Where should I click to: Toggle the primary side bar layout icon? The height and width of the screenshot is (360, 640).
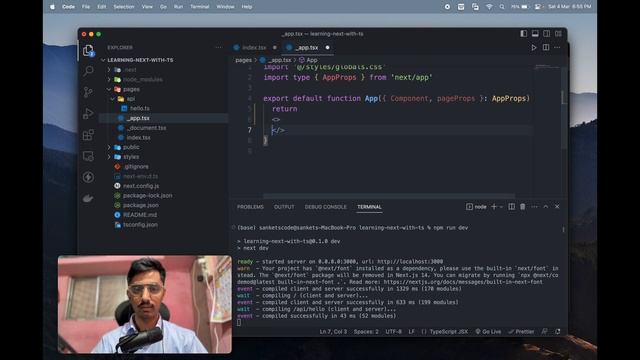(524, 34)
